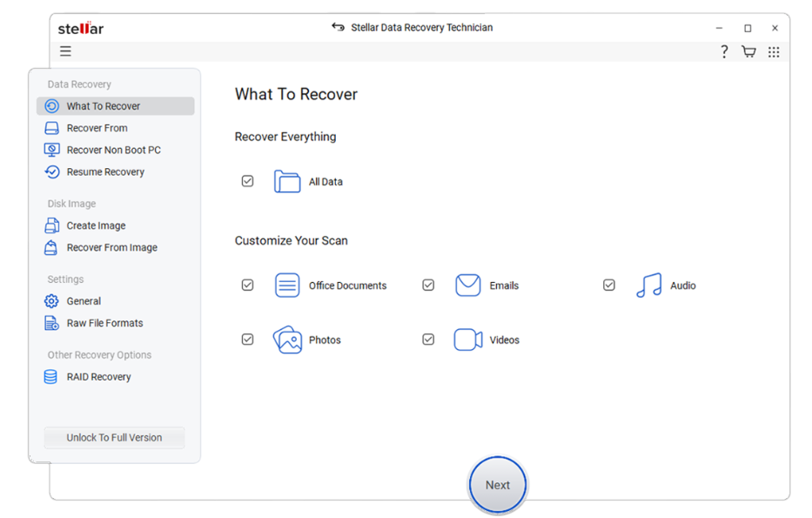Disable Photos from the scan customization

[x=247, y=340]
